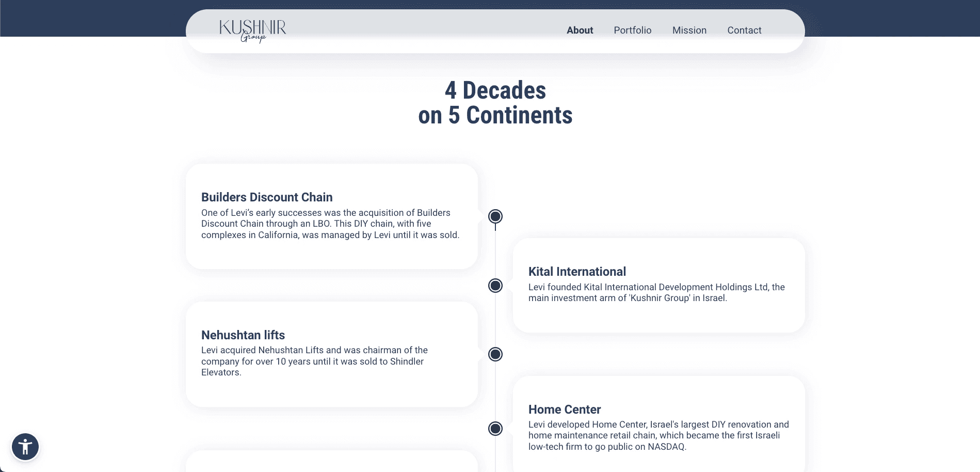This screenshot has width=980, height=472.
Task: Click the Builders Discount Chain heading
Action: (267, 197)
